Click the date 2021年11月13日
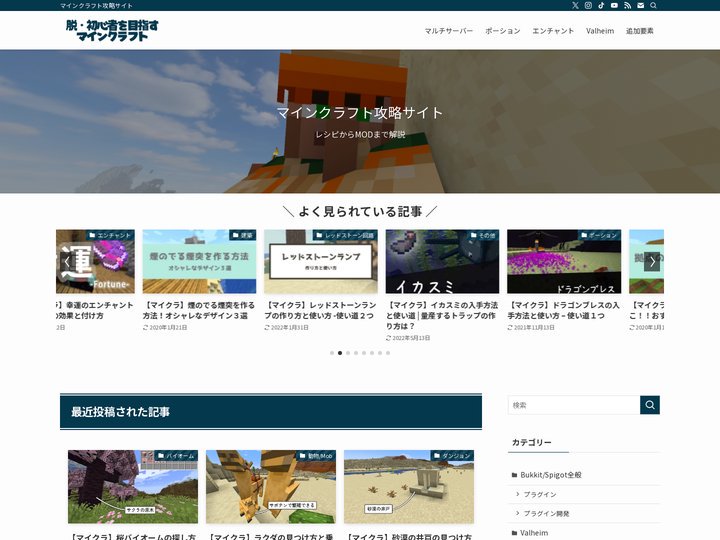The width and height of the screenshot is (720, 540). (x=534, y=327)
